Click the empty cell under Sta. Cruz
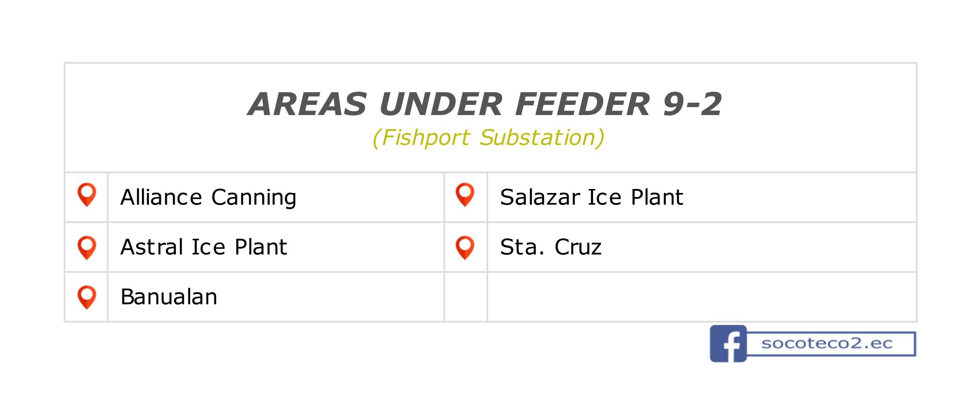Viewport: 980px width, 416px height. coord(701,297)
